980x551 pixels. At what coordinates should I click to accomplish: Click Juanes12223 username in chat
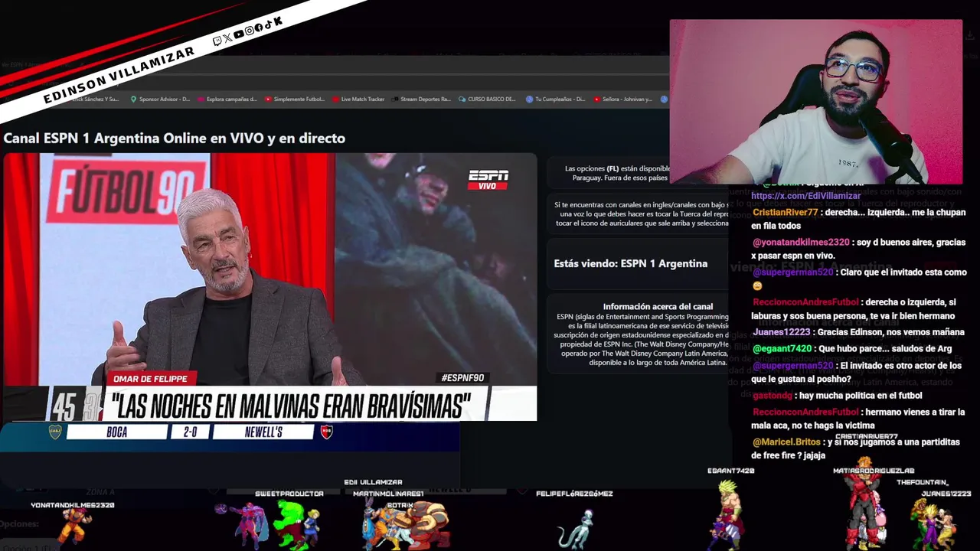point(781,332)
